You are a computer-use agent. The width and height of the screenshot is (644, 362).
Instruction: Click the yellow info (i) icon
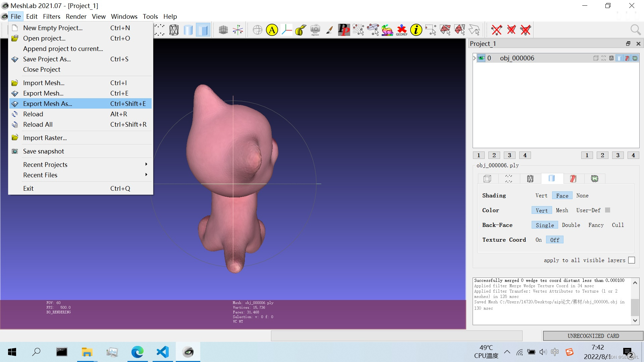tap(416, 30)
